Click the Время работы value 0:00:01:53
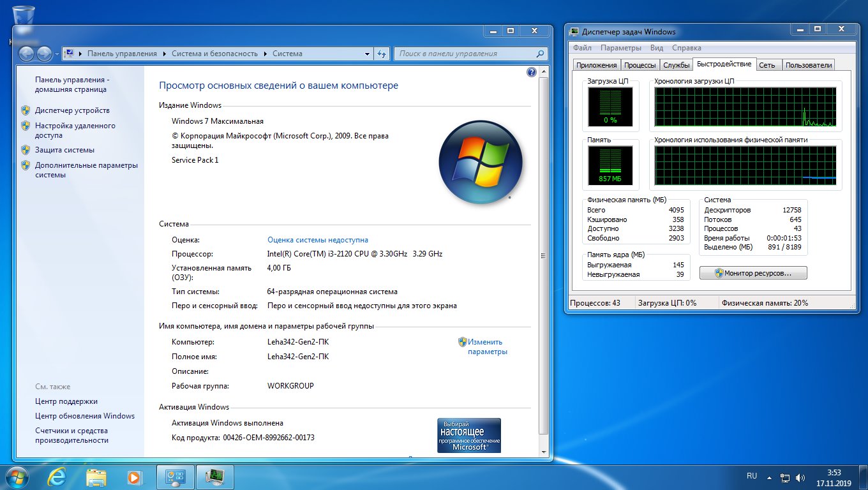This screenshot has height=490, width=868. (784, 238)
